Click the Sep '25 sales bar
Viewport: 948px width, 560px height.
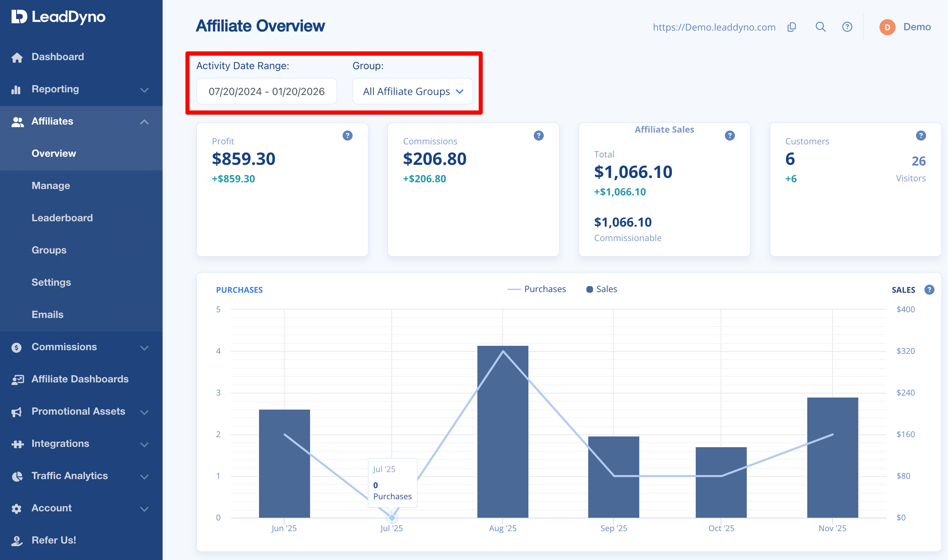(613, 477)
